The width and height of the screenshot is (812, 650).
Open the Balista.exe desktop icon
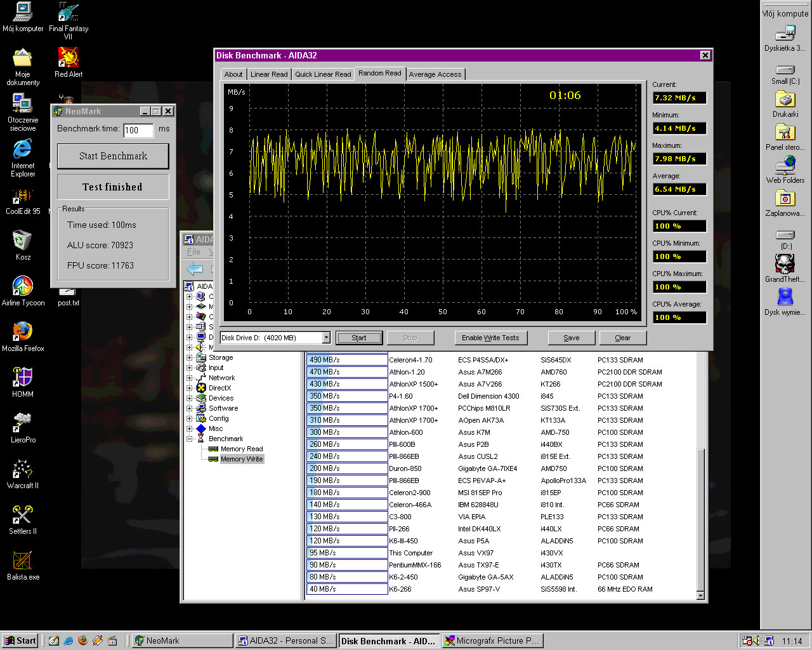pos(23,565)
